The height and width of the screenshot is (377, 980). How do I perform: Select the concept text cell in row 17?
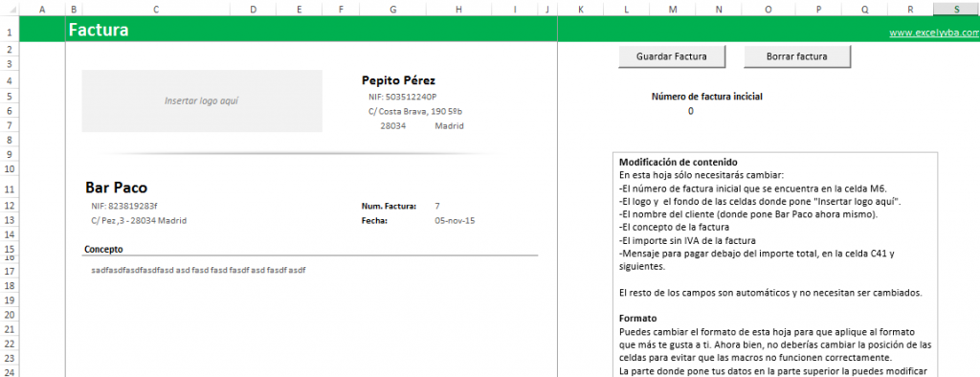point(198,270)
